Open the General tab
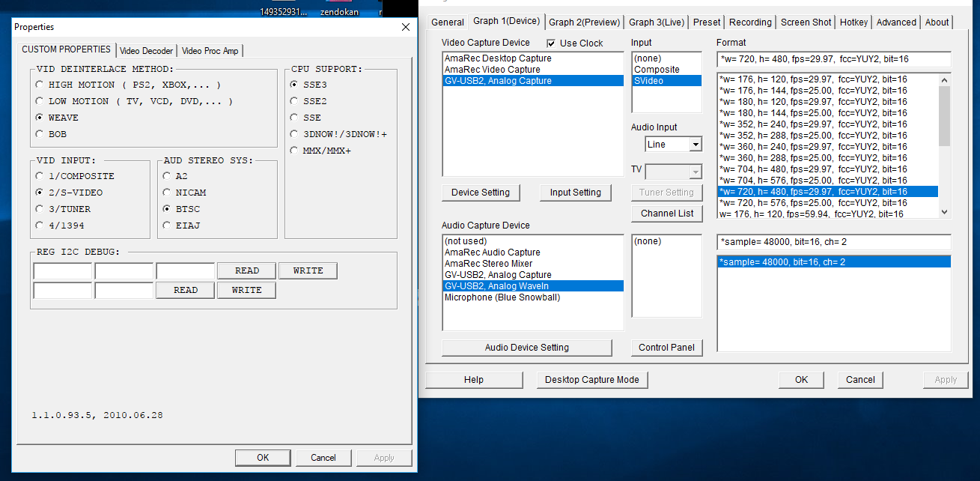Viewport: 980px width, 481px height. (x=448, y=22)
